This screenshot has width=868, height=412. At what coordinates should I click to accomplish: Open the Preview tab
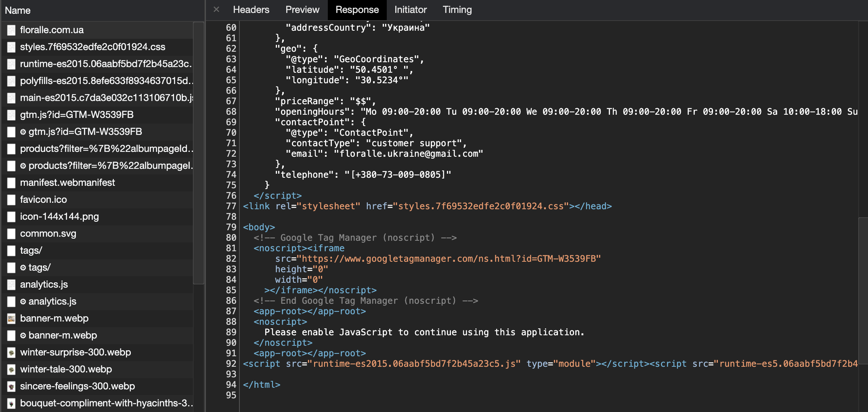point(302,10)
